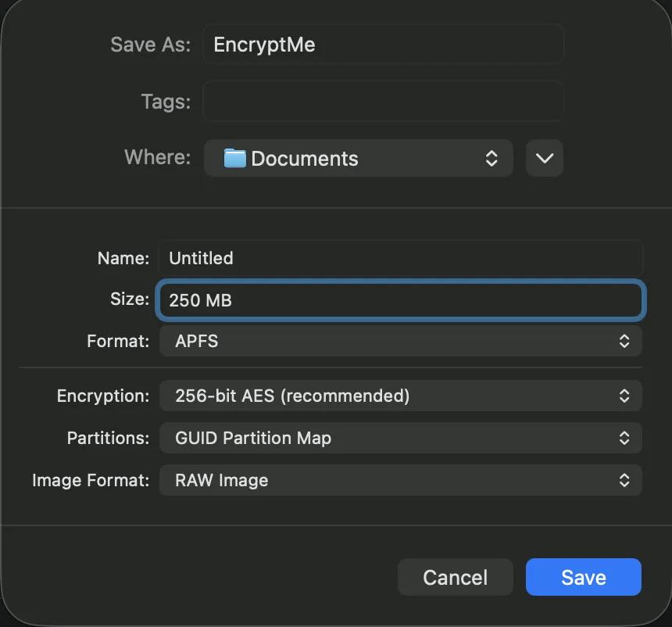Expand the full file browser chevron
Image resolution: width=672 pixels, height=627 pixels.
click(x=545, y=158)
